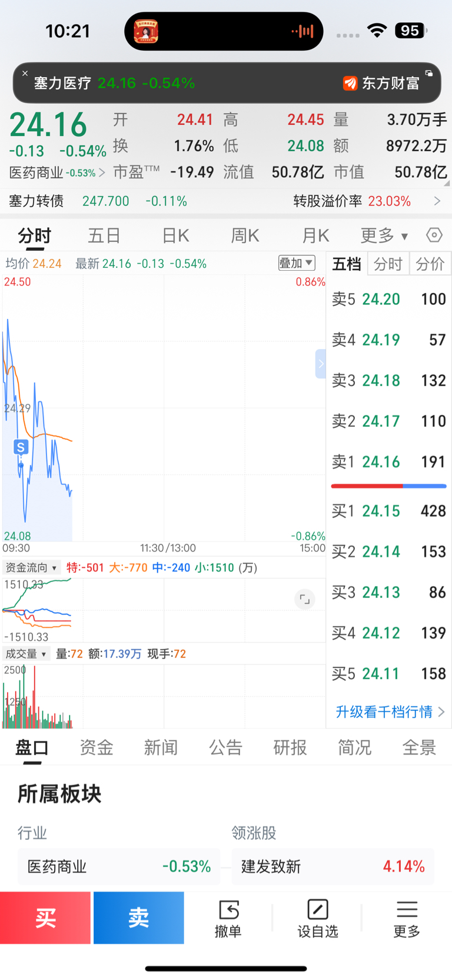Select the 分时 chart tab
The height and width of the screenshot is (980, 452).
35,236
